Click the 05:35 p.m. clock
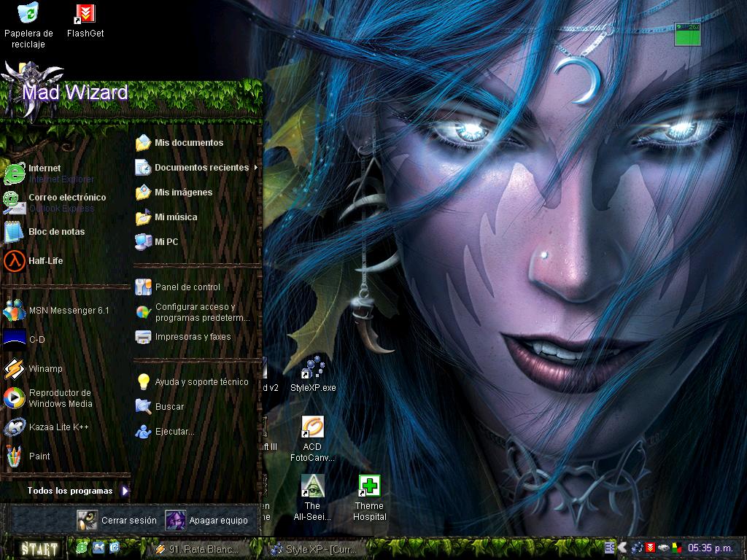Viewport: 747px width, 560px height. 711,548
